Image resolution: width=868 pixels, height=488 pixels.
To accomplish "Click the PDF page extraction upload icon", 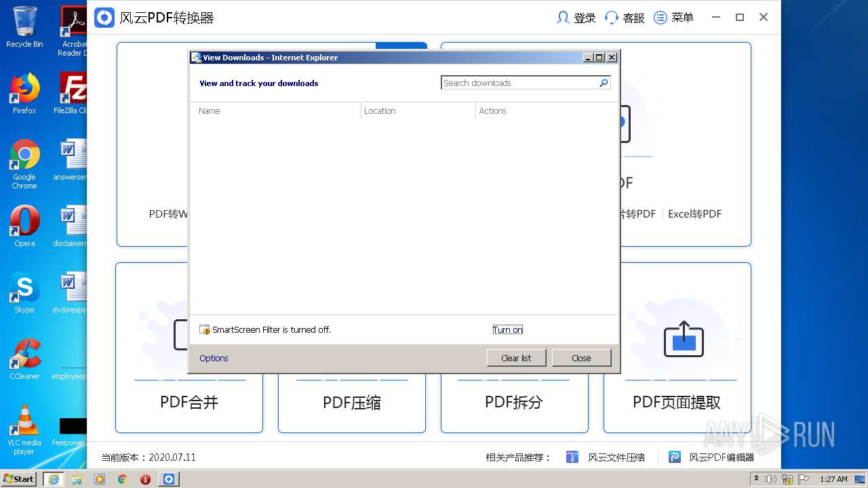I will coord(684,339).
